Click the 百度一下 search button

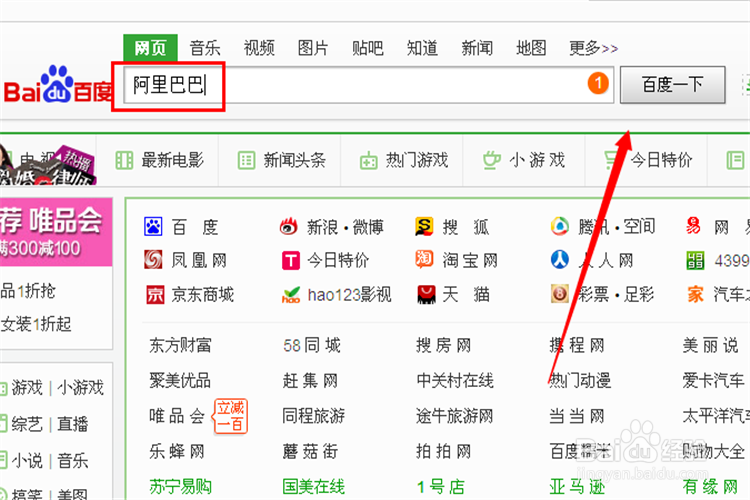click(673, 85)
